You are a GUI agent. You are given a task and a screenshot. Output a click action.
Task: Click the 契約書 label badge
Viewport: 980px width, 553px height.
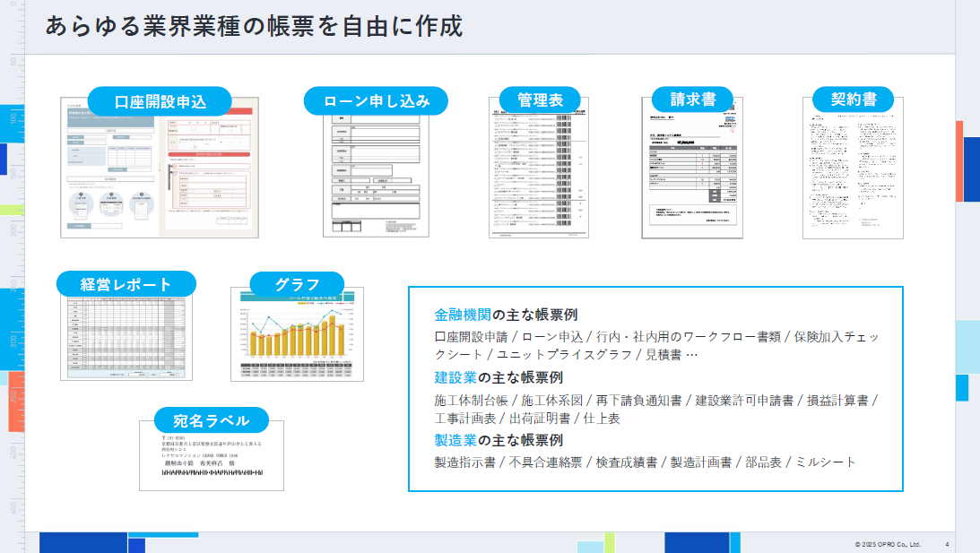click(853, 99)
